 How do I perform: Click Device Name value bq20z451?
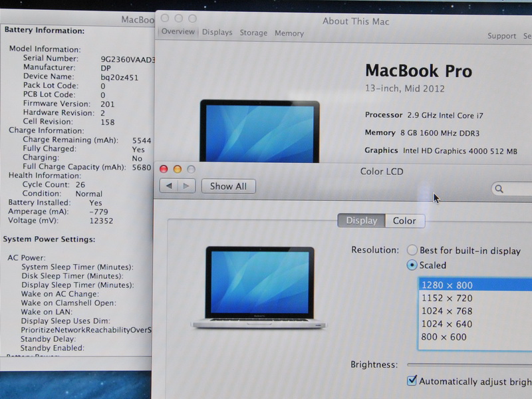(120, 77)
